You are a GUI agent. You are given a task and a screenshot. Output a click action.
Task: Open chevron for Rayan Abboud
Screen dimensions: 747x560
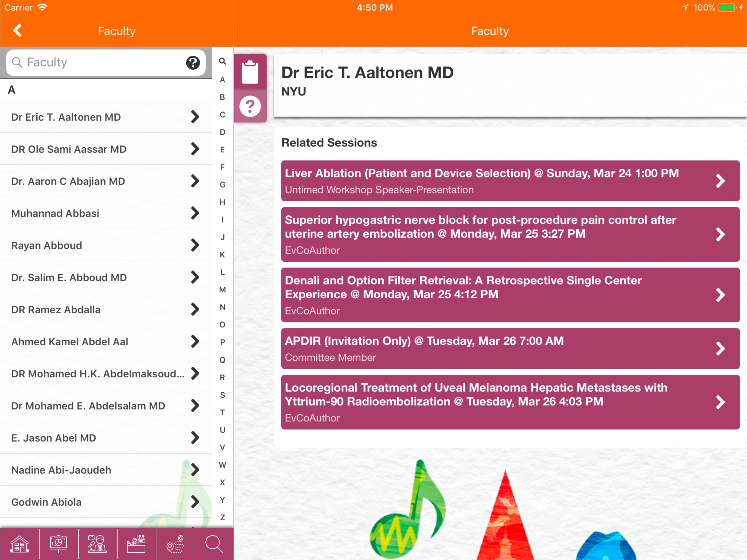(195, 245)
